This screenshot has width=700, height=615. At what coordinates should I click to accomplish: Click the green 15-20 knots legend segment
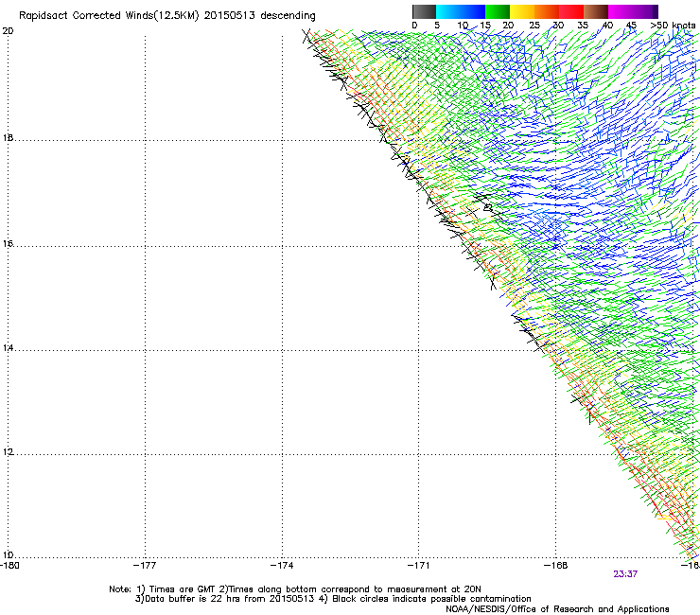(498, 11)
